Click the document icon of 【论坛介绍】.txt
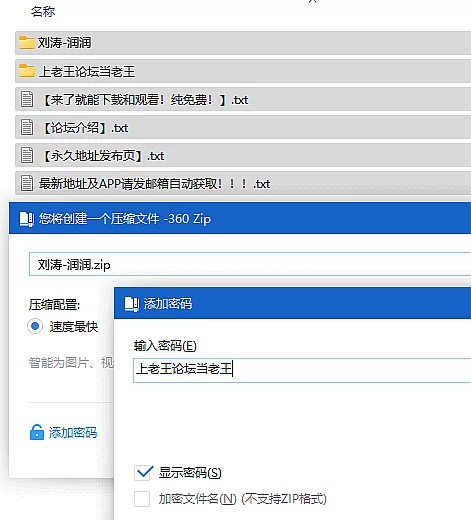The height and width of the screenshot is (520, 471). (27, 127)
